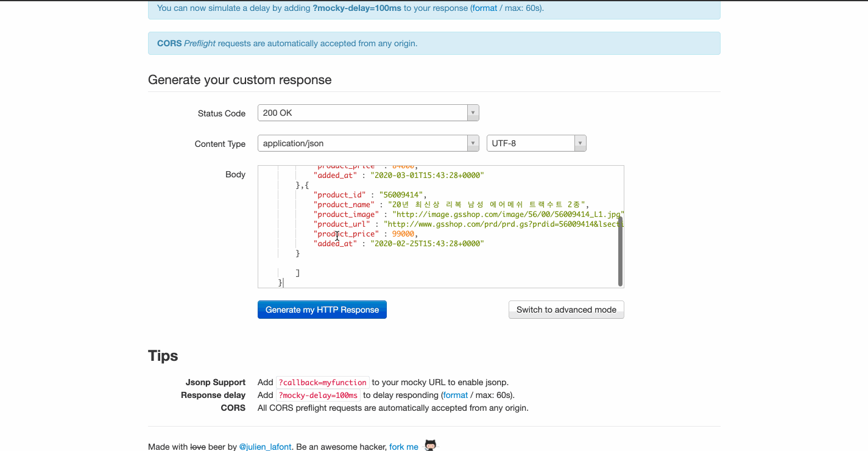Click the "product_url" key in Body

342,224
